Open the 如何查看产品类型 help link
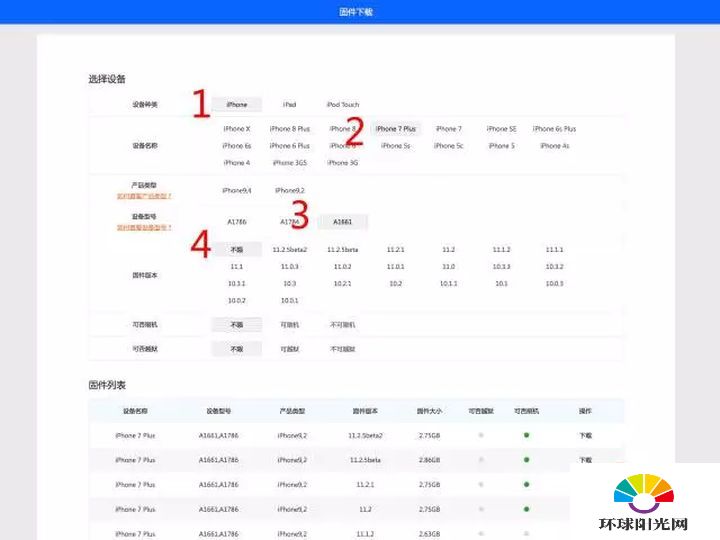The height and width of the screenshot is (540, 720). [144, 197]
